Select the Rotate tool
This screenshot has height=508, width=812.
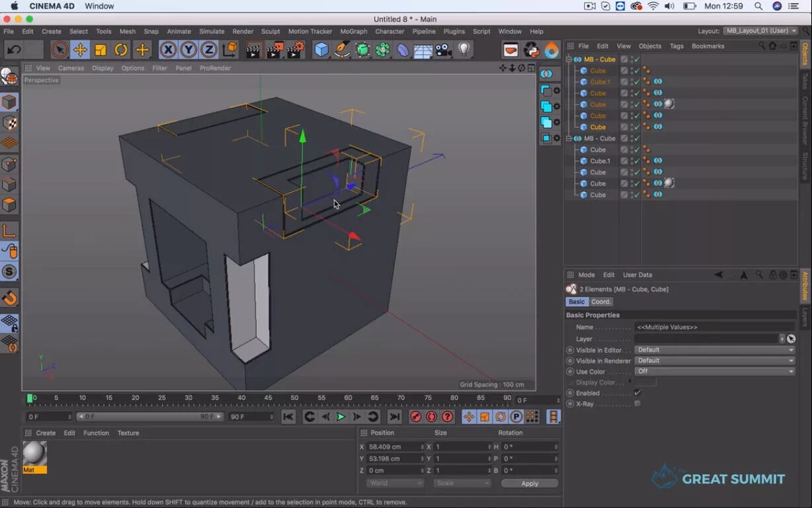(121, 50)
